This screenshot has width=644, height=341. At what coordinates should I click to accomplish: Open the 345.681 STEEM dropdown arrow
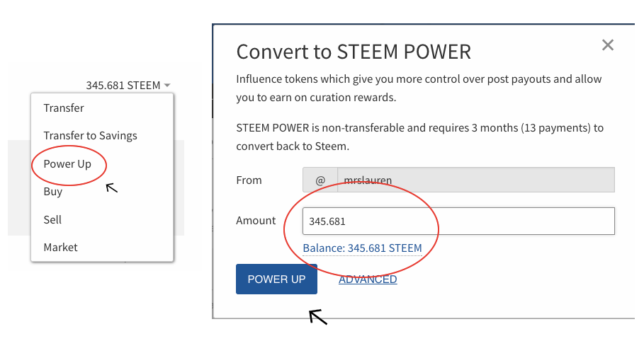point(166,86)
